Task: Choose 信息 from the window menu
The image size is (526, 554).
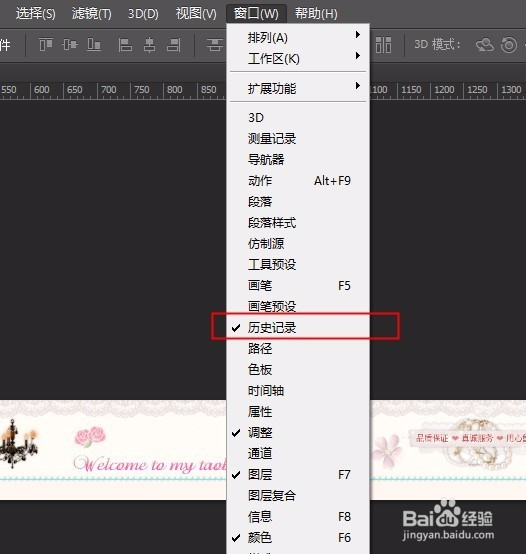Action: [x=298, y=517]
